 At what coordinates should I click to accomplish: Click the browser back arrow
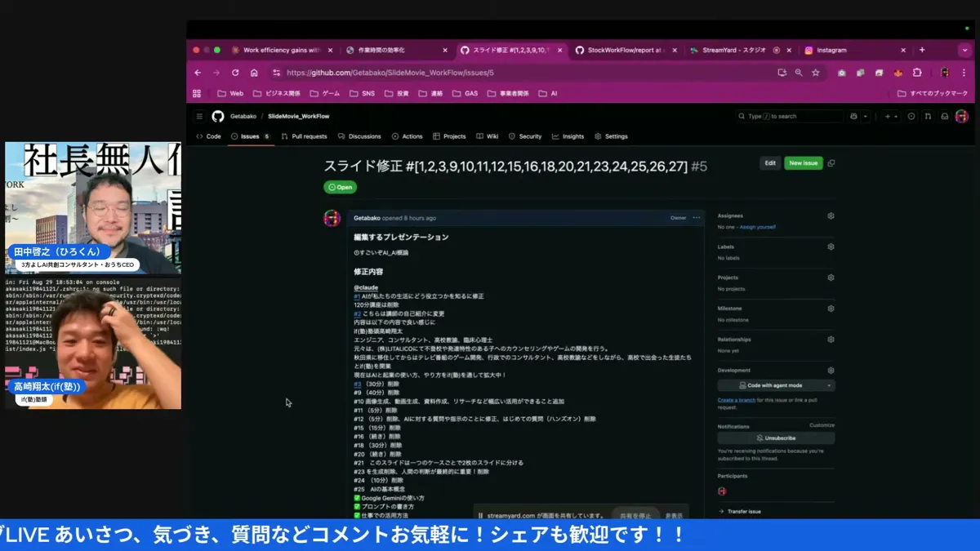(x=198, y=73)
